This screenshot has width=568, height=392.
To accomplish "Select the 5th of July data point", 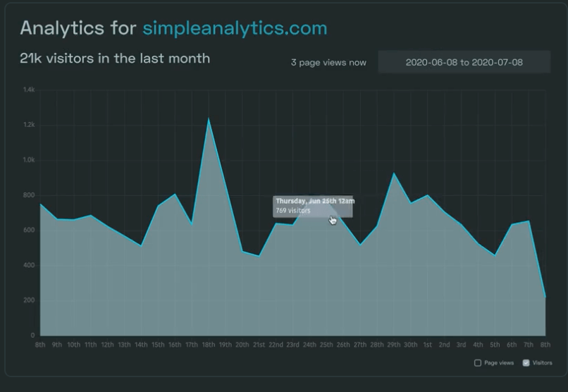I will (495, 255).
